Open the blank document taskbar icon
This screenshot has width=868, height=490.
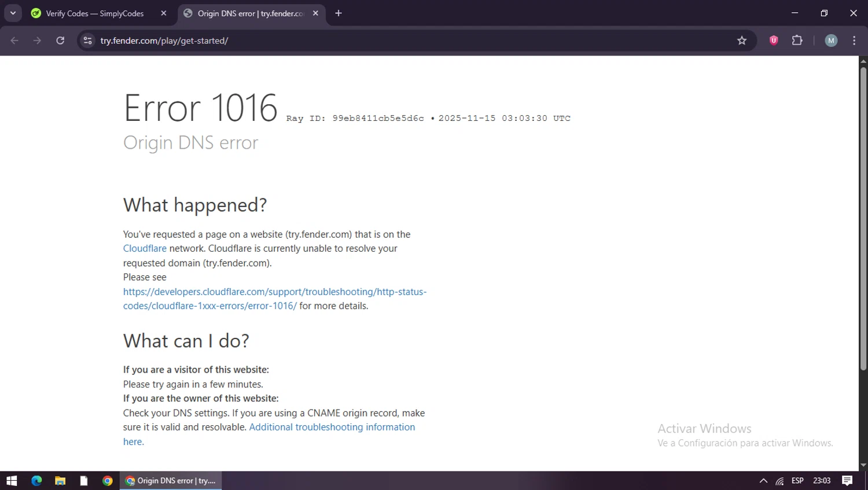coord(84,481)
